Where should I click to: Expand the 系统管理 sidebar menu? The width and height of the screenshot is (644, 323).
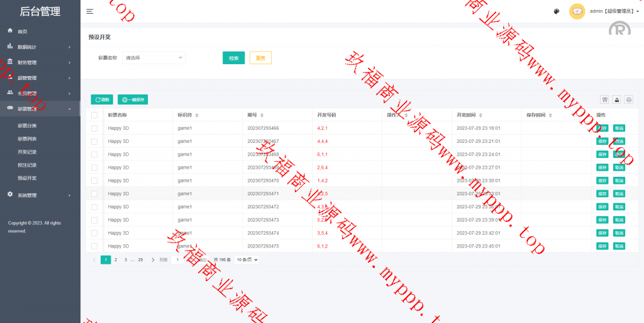(x=40, y=195)
